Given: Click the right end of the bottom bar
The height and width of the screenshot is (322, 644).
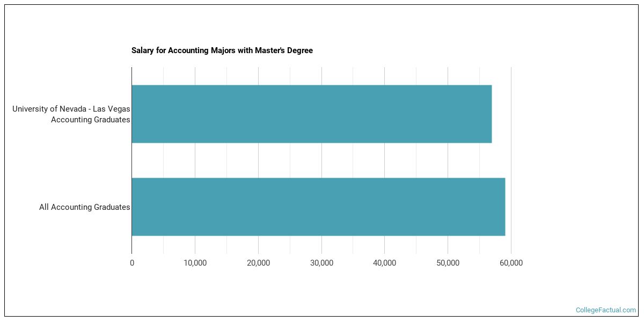Looking at the screenshot, I should [503, 207].
